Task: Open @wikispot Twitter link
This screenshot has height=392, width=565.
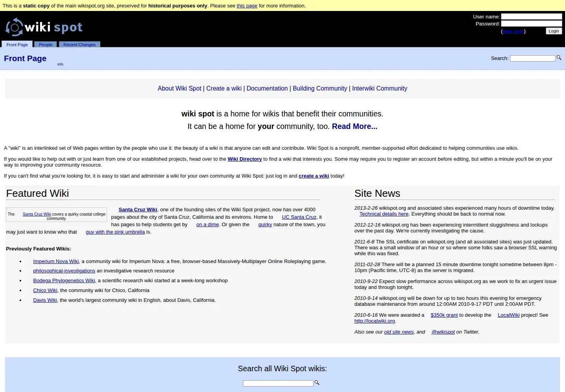Action: tap(443, 332)
